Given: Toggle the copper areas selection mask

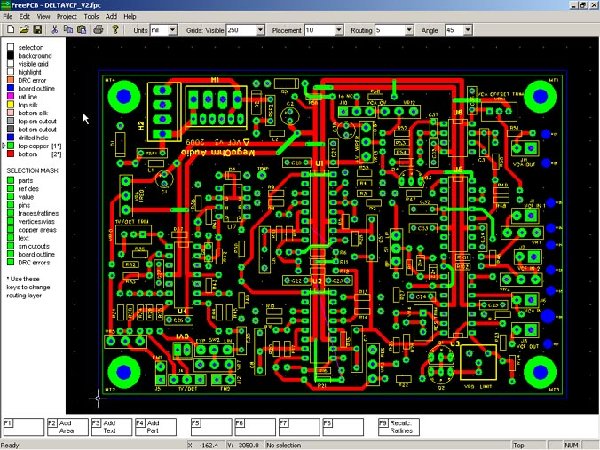Looking at the screenshot, I should pyautogui.click(x=11, y=229).
